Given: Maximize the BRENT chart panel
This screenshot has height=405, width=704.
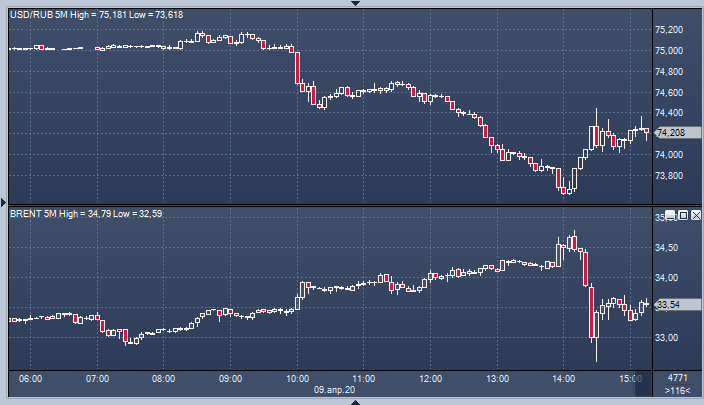Looking at the screenshot, I should (x=683, y=215).
